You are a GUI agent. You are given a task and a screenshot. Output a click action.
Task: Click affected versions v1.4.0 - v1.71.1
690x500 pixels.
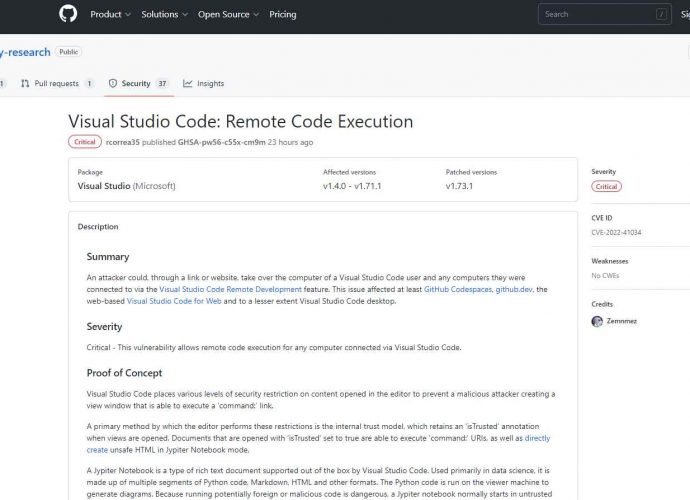(352, 186)
